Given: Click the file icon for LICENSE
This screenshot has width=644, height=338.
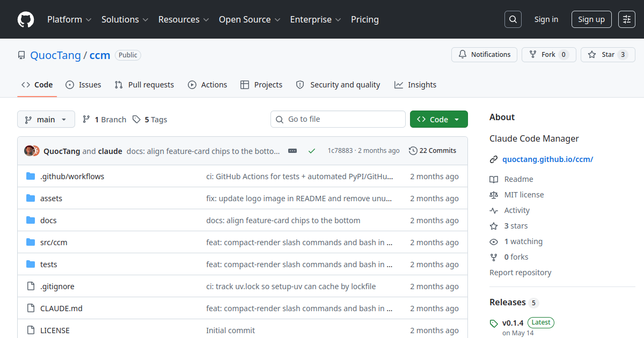Looking at the screenshot, I should click(x=31, y=330).
